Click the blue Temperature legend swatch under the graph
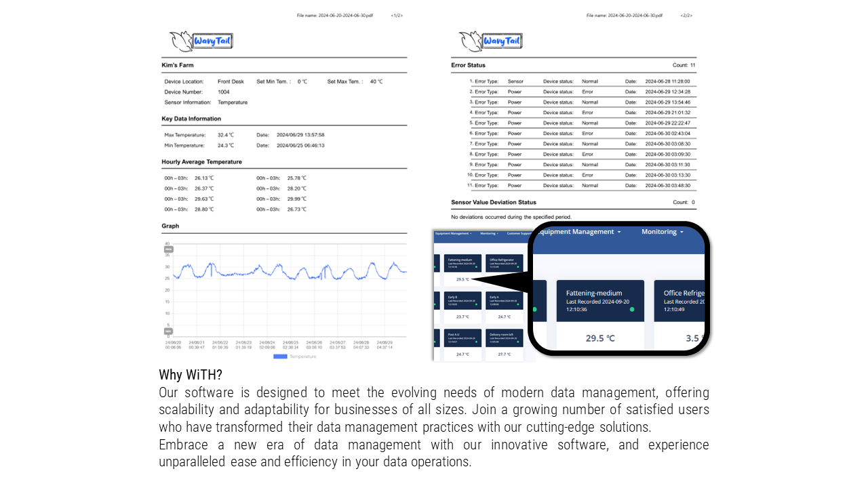Screen dimensions: 868x488 280,356
